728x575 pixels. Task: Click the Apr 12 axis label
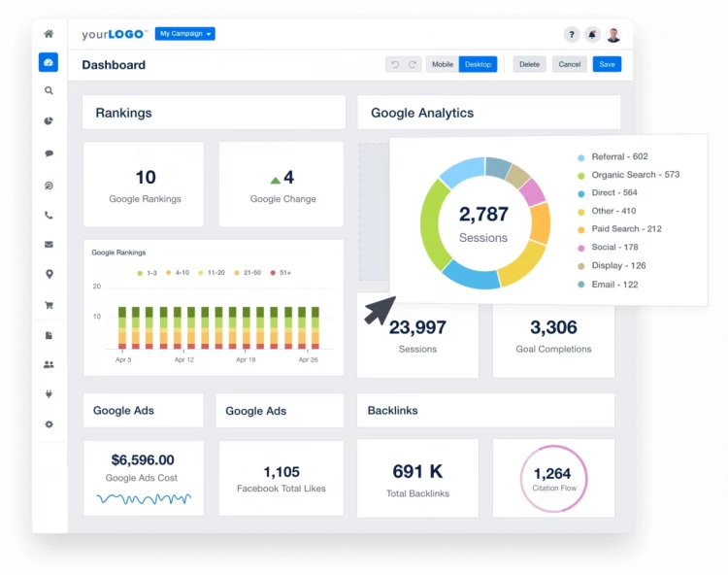point(183,360)
